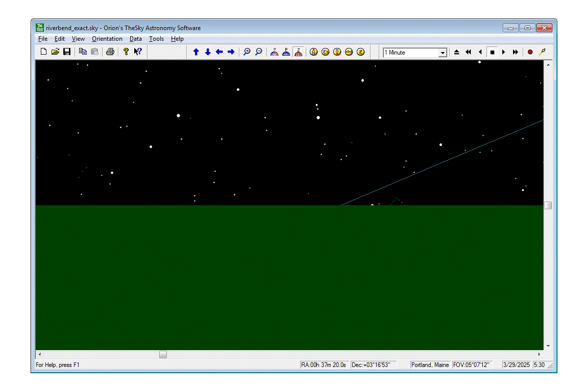Toggle the pole-up orientation dome button

pos(286,52)
